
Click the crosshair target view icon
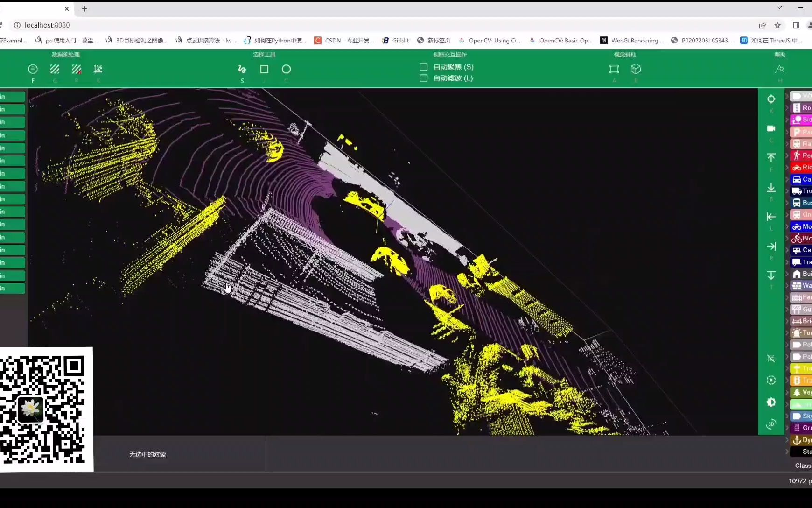pos(771,99)
